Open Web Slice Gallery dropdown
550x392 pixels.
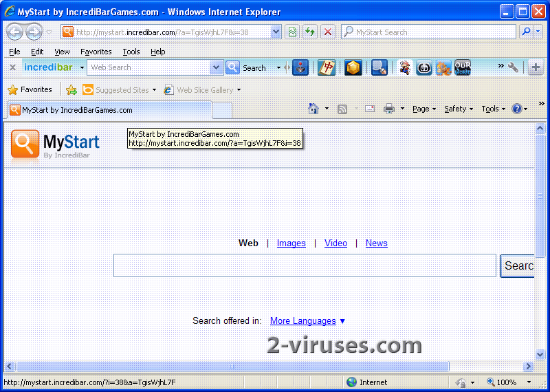point(239,90)
